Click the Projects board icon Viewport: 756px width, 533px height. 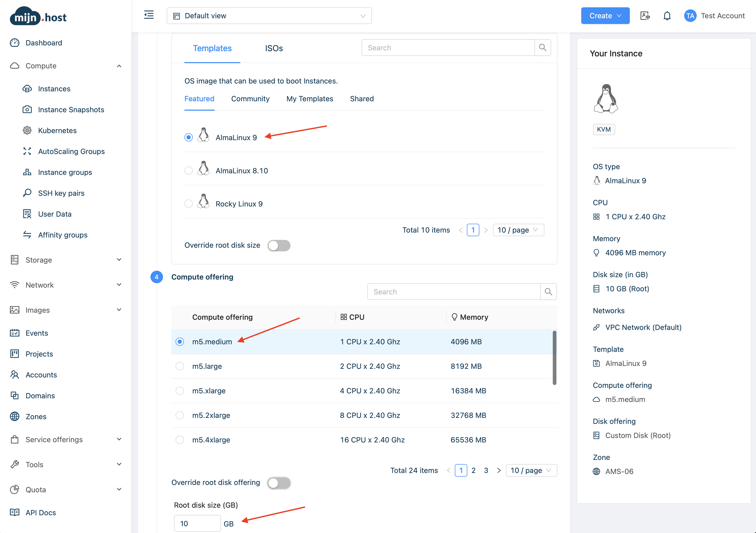(14, 354)
